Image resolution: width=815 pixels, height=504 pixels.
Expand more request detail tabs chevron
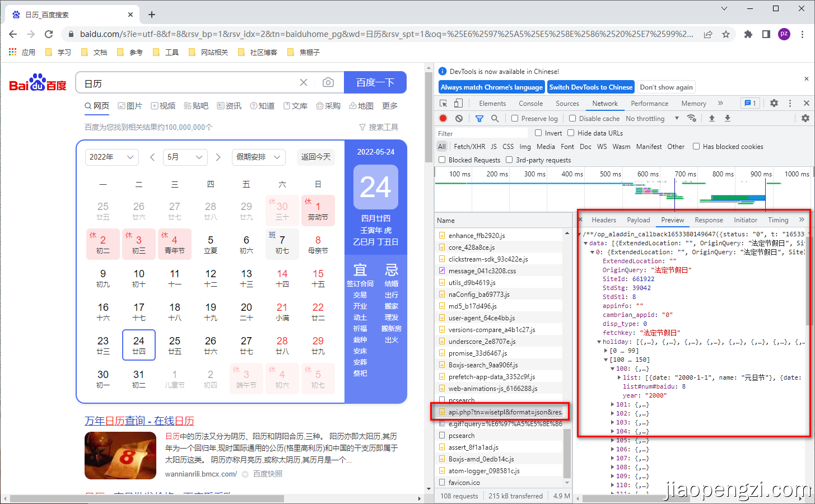pyautogui.click(x=802, y=220)
